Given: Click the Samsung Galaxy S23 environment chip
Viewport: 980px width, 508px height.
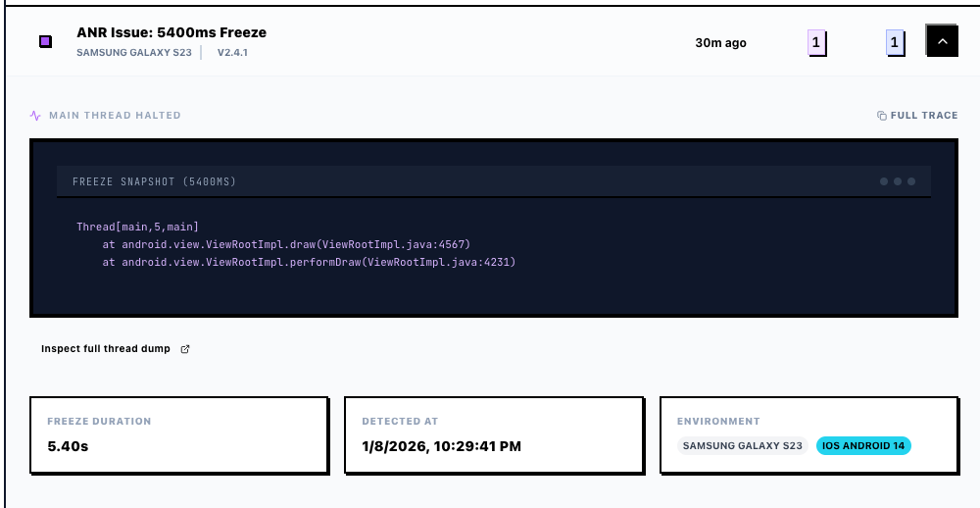Looking at the screenshot, I should point(742,446).
